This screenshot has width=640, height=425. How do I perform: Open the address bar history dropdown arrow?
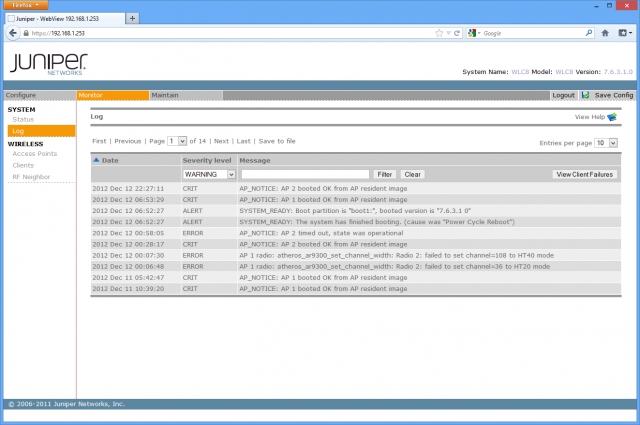pos(449,33)
